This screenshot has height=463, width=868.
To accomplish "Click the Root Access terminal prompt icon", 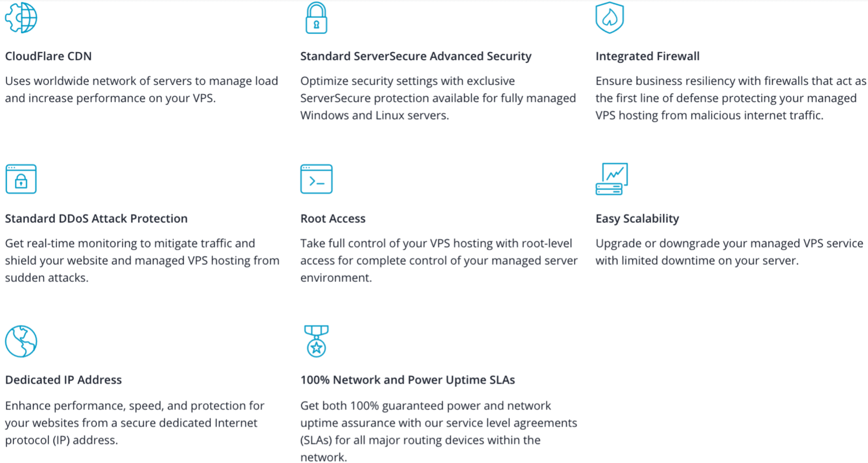I will [316, 179].
